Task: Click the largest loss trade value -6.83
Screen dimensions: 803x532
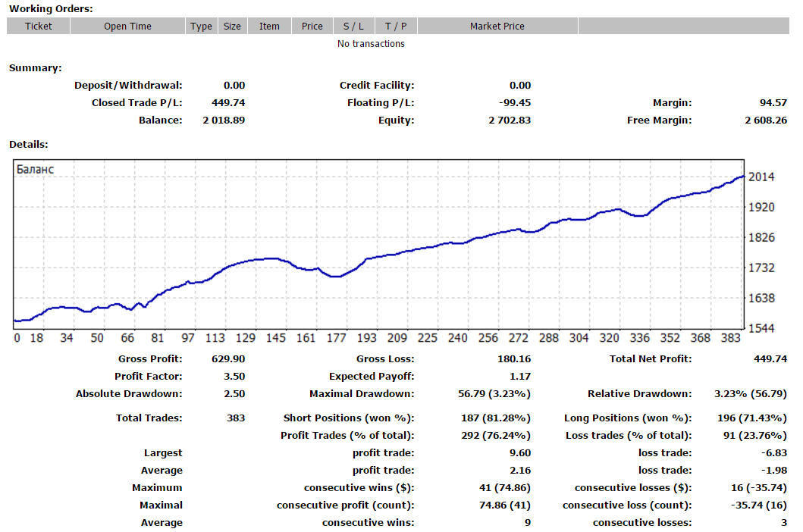Action: [774, 452]
